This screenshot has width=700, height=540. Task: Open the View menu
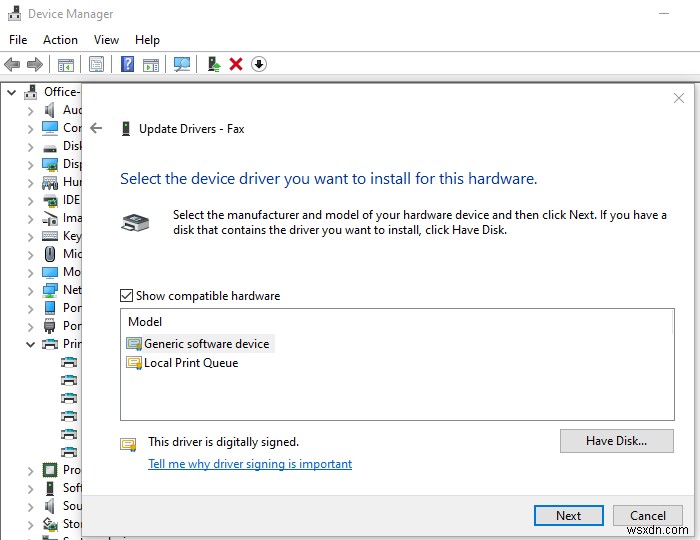coord(106,40)
